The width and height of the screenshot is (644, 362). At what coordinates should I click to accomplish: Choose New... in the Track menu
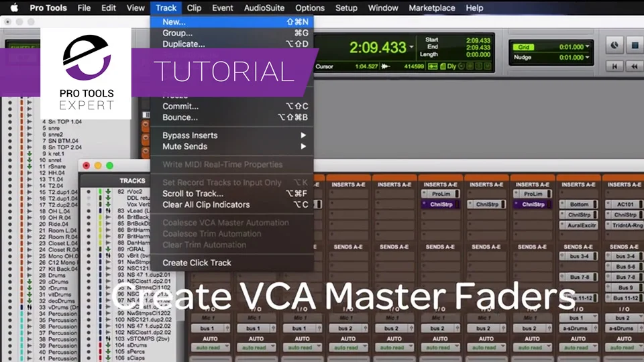coord(231,21)
